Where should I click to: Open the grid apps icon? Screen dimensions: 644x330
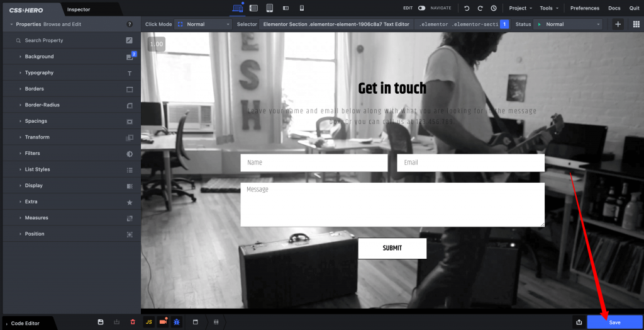pos(636,25)
